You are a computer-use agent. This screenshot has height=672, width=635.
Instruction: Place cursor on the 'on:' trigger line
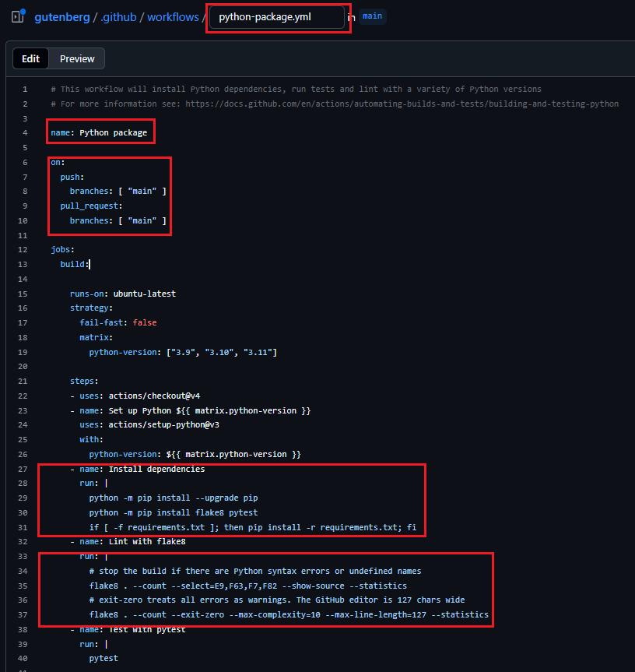(x=58, y=162)
